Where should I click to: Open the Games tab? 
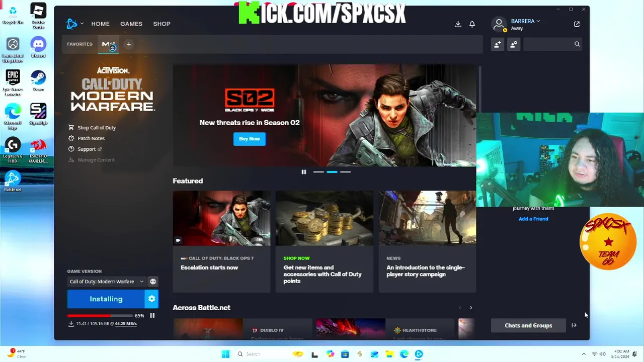pyautogui.click(x=131, y=24)
